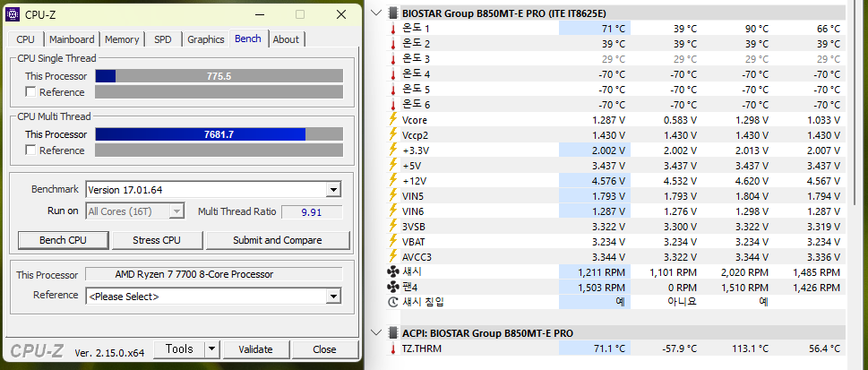Click thermometer icon of TZ.THRM row
This screenshot has height=370, width=868.
[393, 348]
